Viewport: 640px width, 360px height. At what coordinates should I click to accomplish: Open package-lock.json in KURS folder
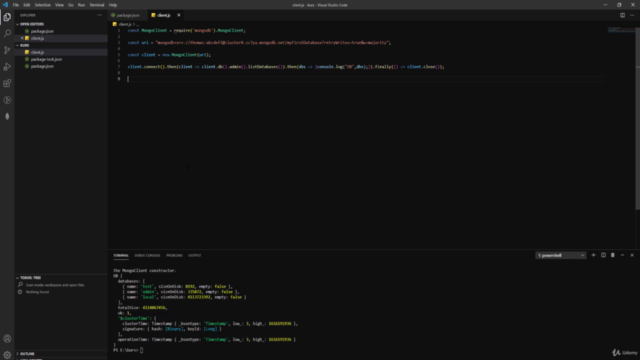pyautogui.click(x=61, y=59)
